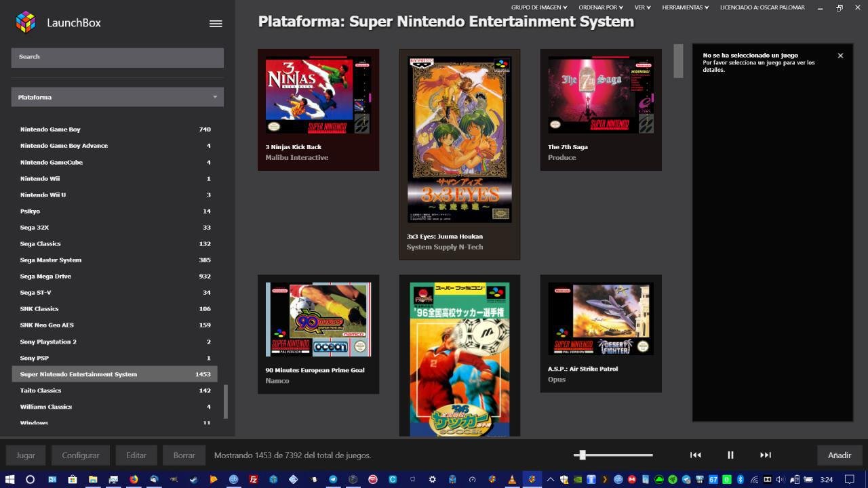Open Microsoft Store from the taskbar
The height and width of the screenshot is (488, 868).
tap(73, 479)
